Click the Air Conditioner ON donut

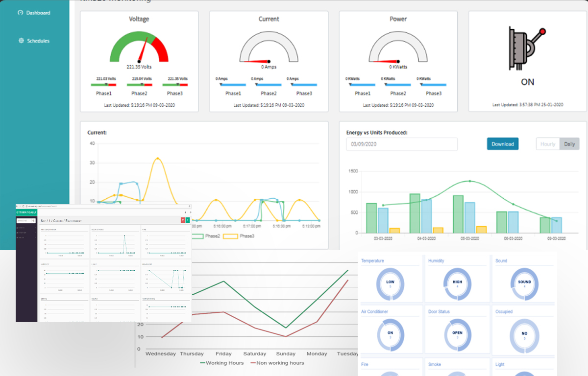click(x=390, y=334)
